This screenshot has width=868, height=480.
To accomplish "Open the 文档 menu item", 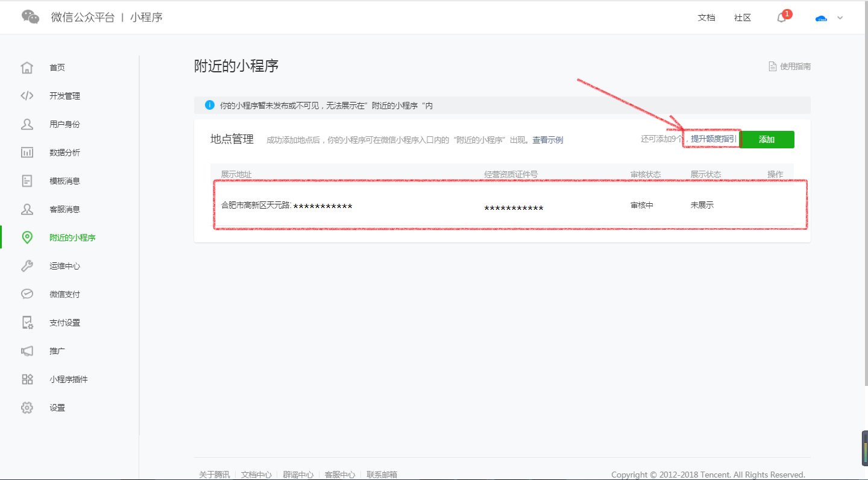I will pyautogui.click(x=706, y=17).
